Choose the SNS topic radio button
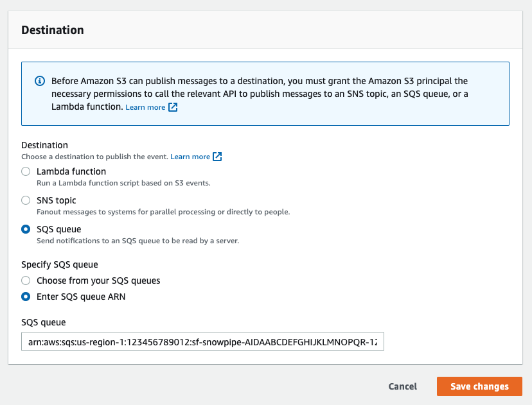The width and height of the screenshot is (532, 405). pyautogui.click(x=26, y=200)
